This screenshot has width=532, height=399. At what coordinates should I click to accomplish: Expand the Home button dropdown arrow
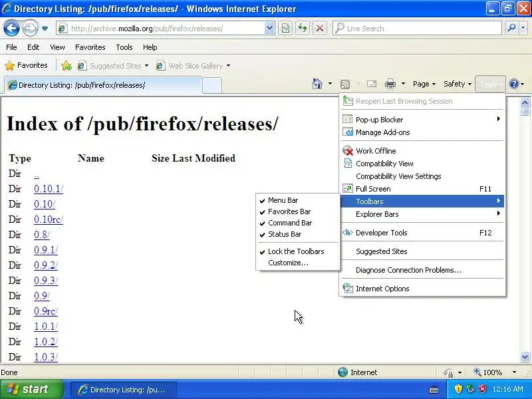coord(330,84)
